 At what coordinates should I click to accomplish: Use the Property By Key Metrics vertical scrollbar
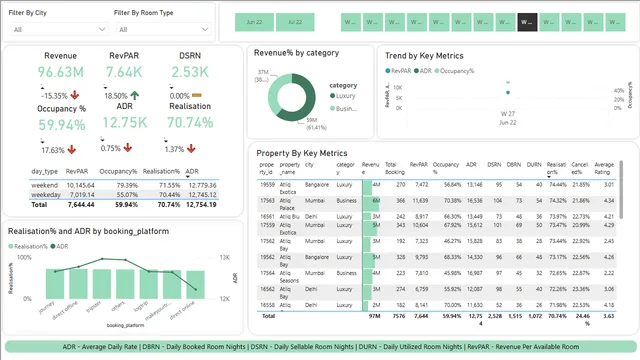(621, 189)
